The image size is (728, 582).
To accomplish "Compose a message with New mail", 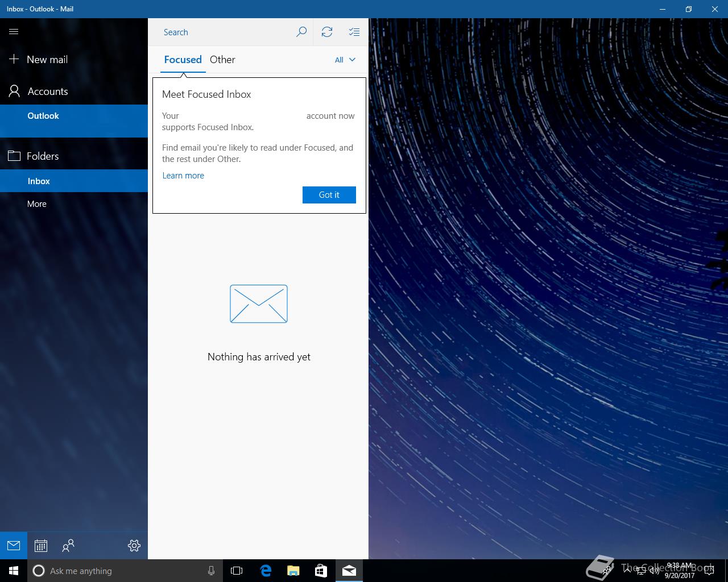I will coord(47,60).
